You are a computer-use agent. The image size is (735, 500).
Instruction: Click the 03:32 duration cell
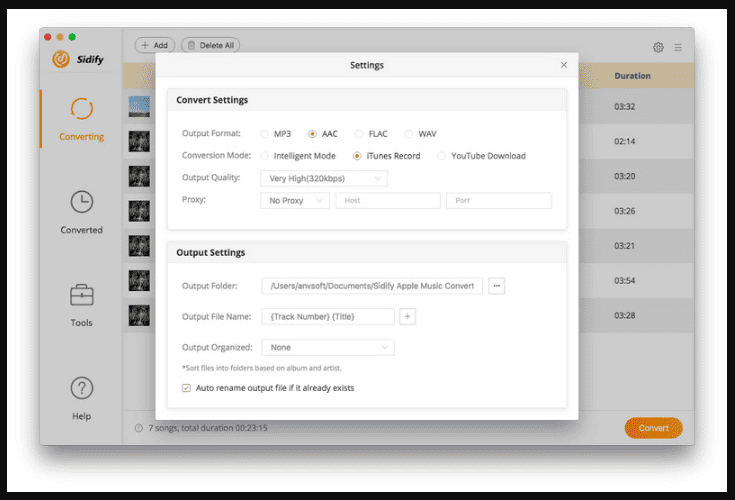tap(624, 107)
